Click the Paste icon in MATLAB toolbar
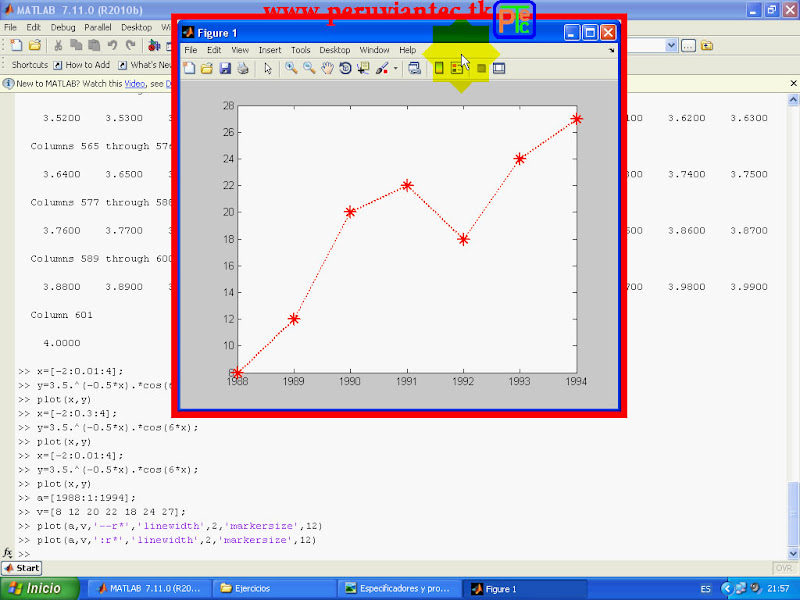 point(94,45)
